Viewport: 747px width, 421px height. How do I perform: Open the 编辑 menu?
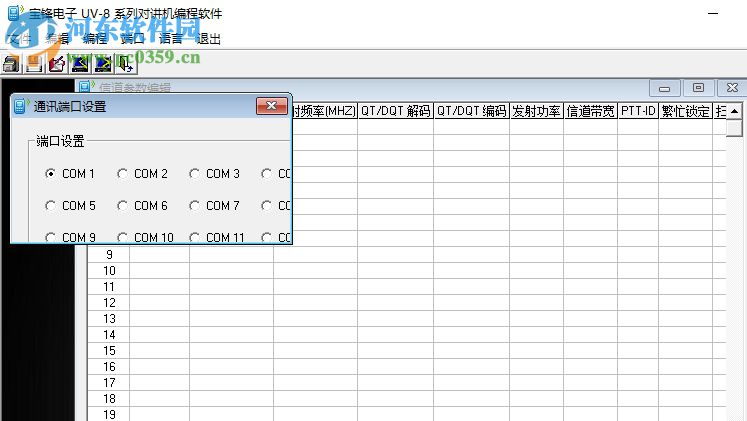[x=57, y=39]
